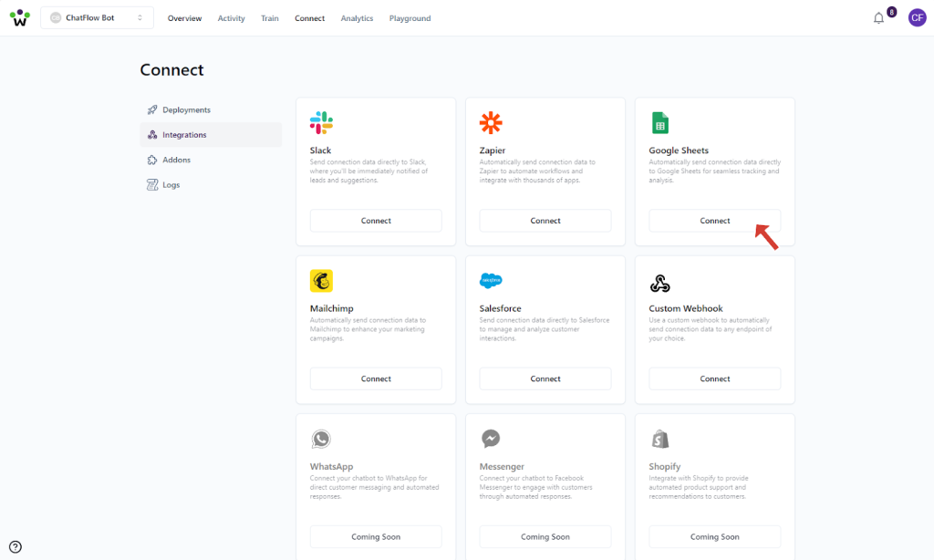Click the Zapier logo icon
The width and height of the screenshot is (934, 560).
pos(491,123)
